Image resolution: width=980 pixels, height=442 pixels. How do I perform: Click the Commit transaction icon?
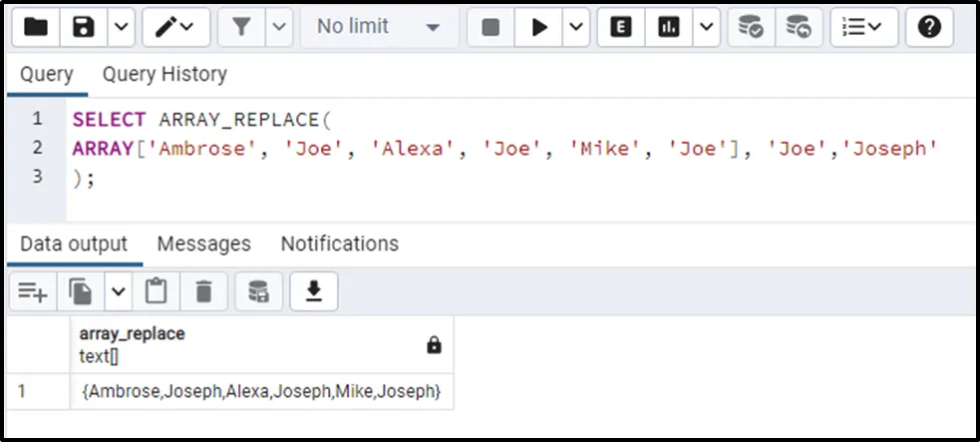coord(750,28)
